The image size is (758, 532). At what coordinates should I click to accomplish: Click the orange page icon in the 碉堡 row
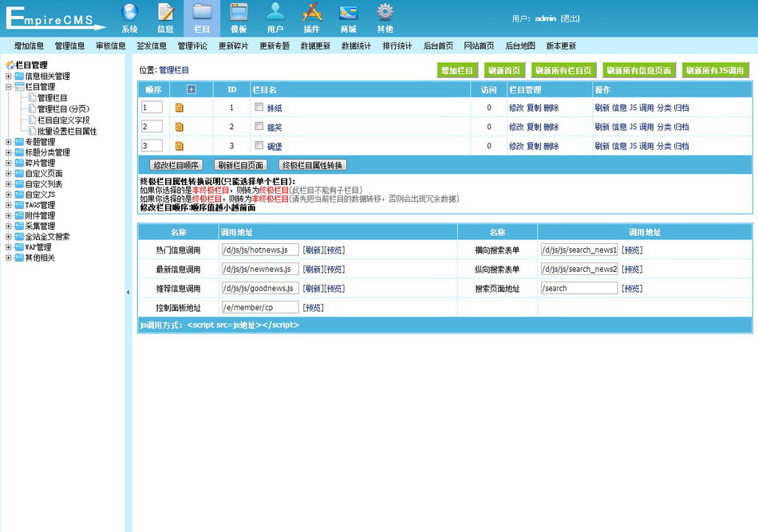[x=180, y=146]
